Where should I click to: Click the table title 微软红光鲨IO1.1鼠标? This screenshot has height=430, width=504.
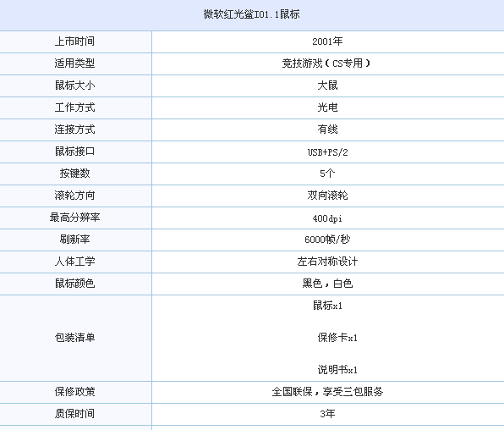pyautogui.click(x=251, y=14)
